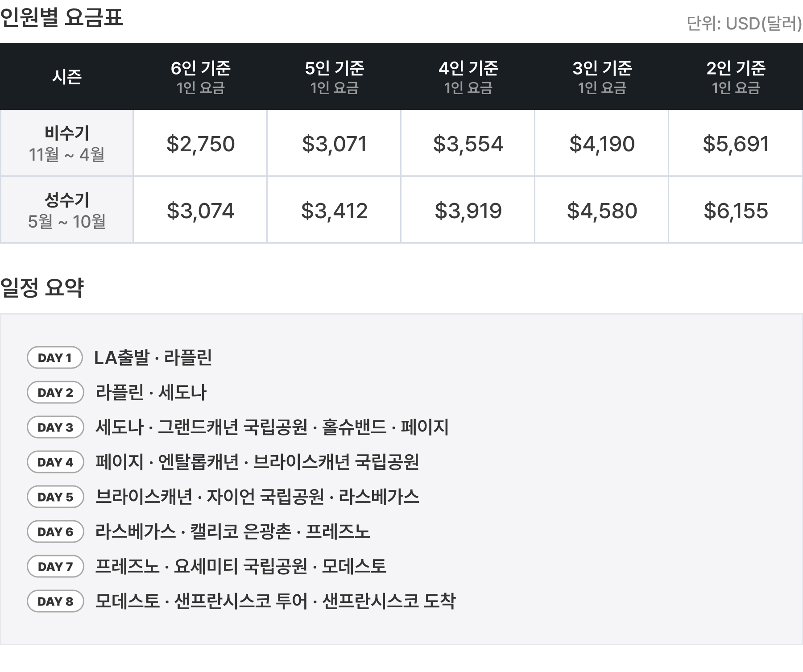
Task: Click the DAY 5 badge
Action: point(55,497)
